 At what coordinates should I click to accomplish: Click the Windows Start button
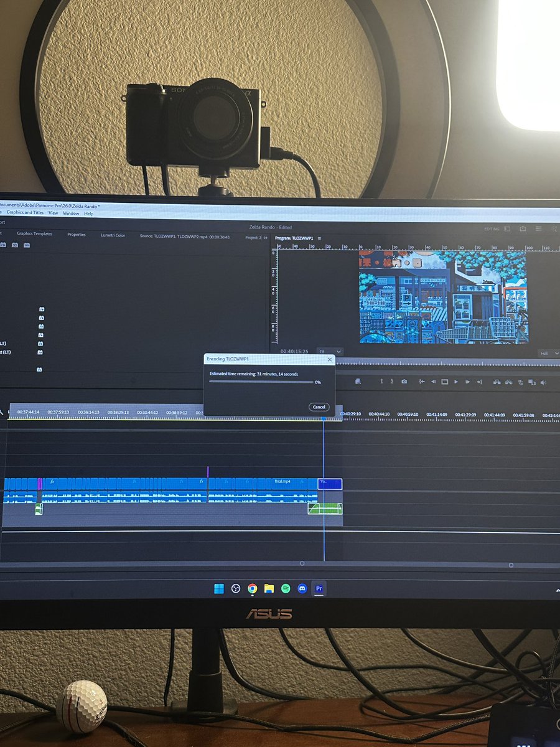pyautogui.click(x=218, y=588)
